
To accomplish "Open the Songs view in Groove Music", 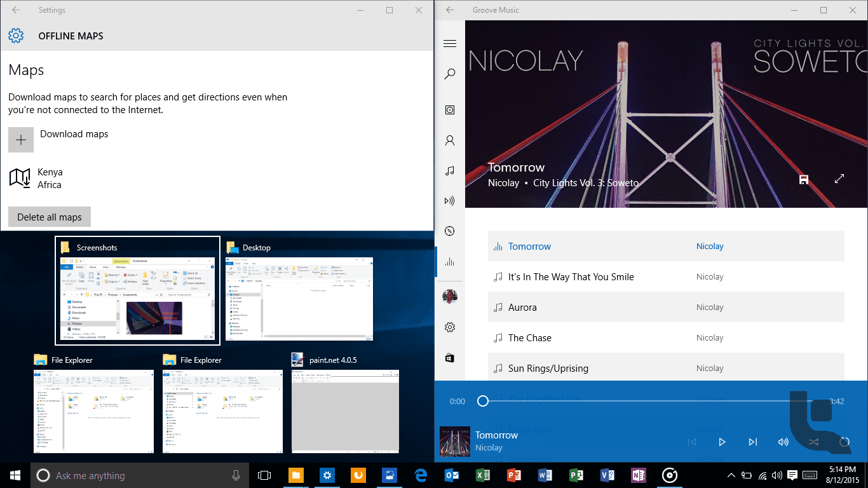I will [450, 170].
